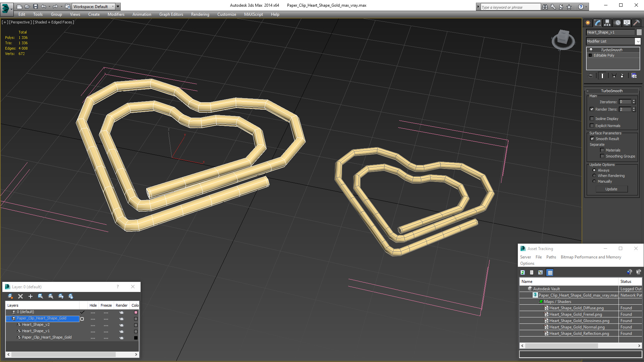Delete highlighted layers with X icon
This screenshot has width=644, height=362.
[x=20, y=296]
